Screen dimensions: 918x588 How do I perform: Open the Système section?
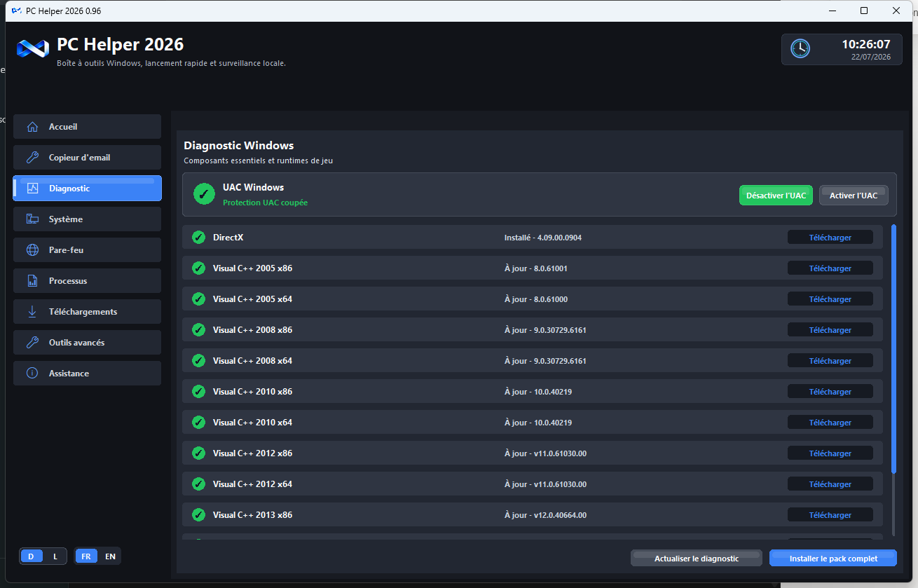coord(87,219)
